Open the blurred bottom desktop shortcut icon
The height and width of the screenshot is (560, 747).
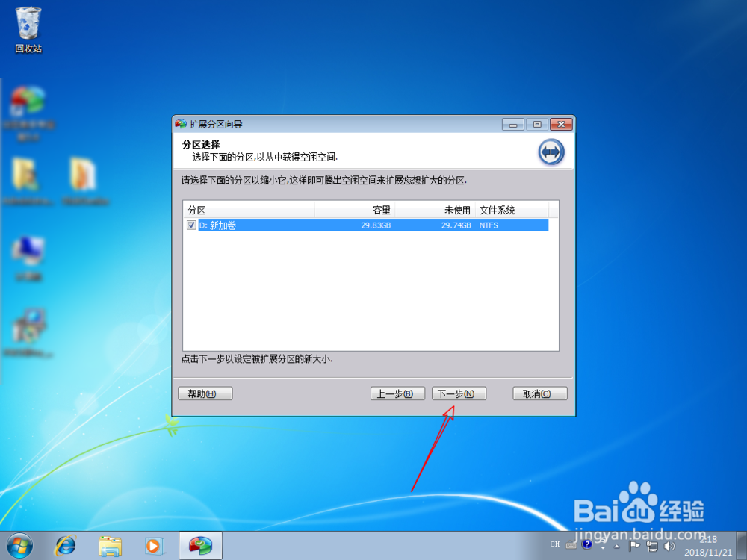28,332
